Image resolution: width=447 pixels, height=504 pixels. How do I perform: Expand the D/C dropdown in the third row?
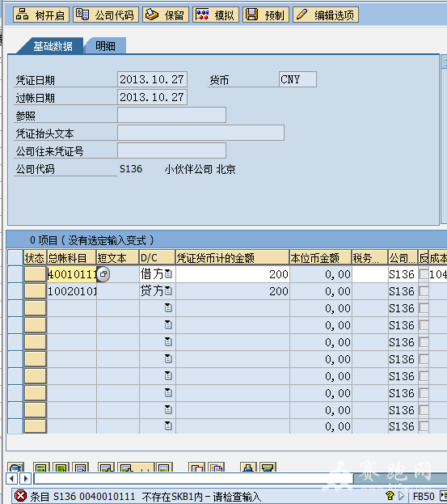pos(168,308)
